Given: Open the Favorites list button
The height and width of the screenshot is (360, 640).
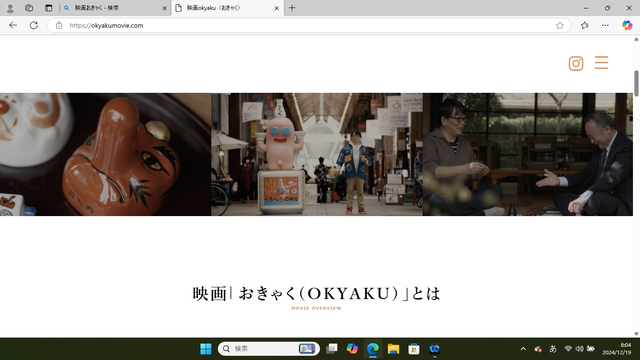Looking at the screenshot, I should 584,25.
